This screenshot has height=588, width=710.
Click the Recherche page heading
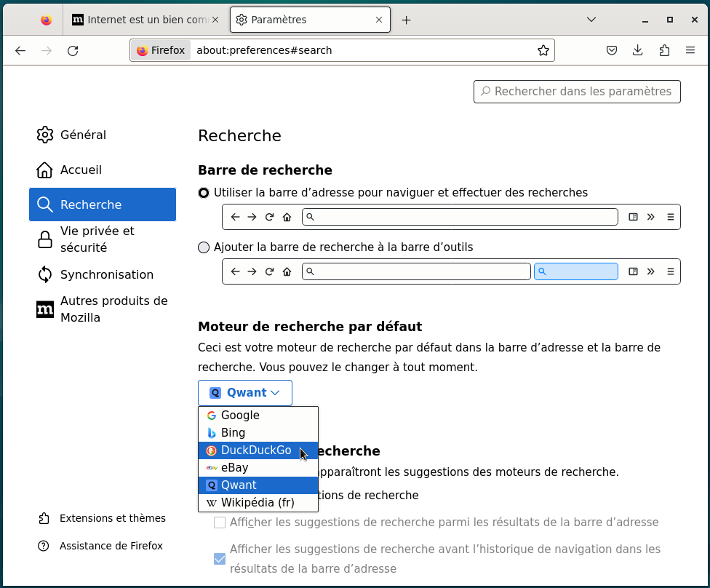click(x=239, y=136)
